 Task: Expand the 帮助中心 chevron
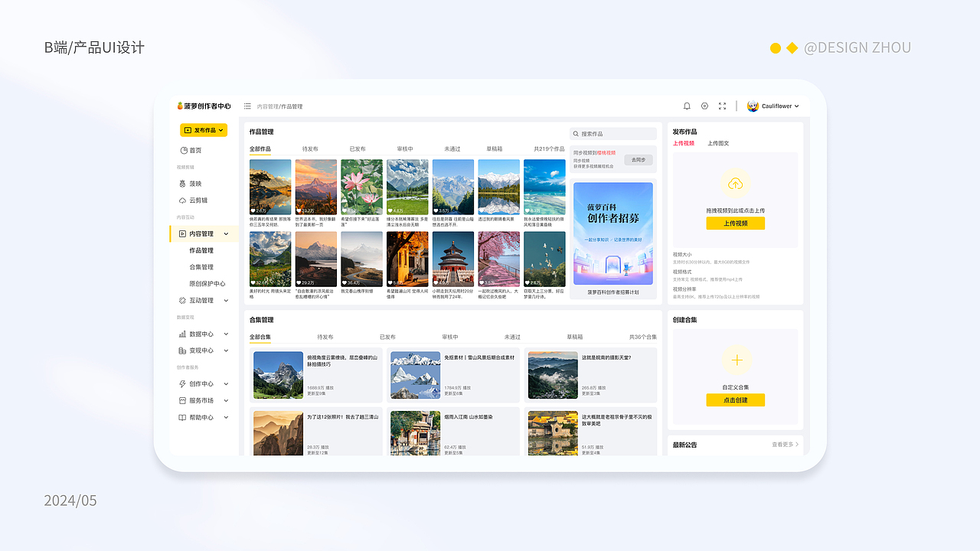point(226,418)
